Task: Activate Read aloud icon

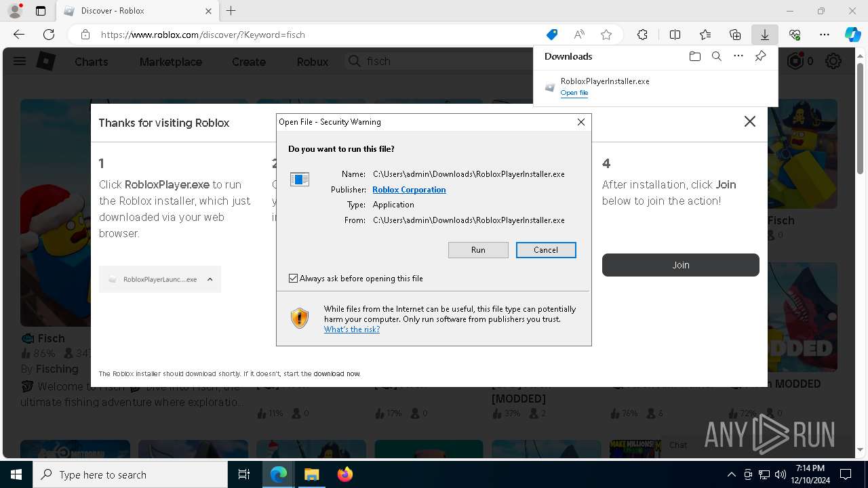Action: [x=579, y=35]
